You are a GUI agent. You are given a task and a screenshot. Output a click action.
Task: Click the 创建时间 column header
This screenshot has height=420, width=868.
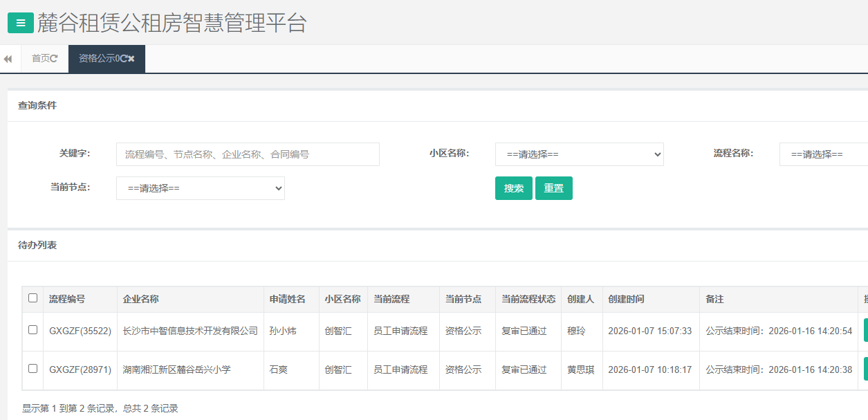pos(626,300)
